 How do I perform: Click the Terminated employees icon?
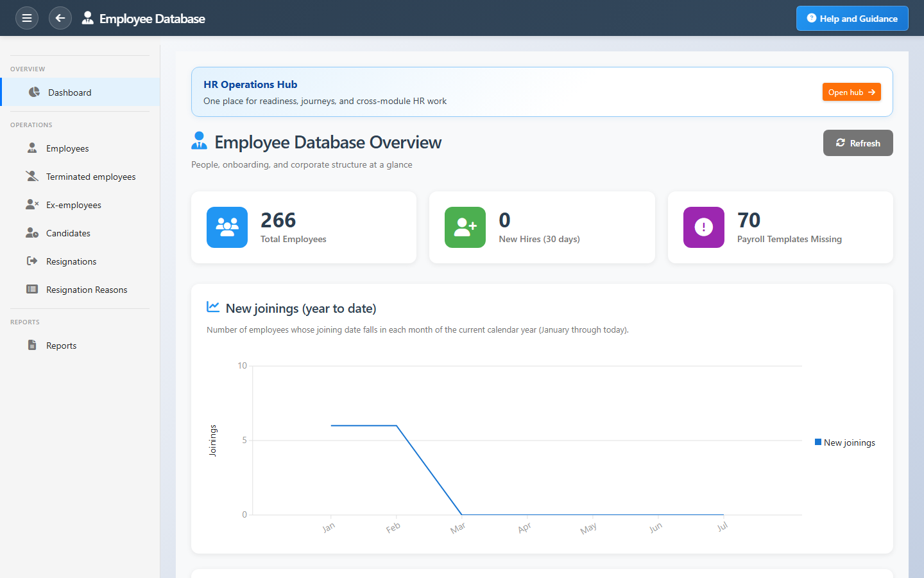pyautogui.click(x=32, y=177)
